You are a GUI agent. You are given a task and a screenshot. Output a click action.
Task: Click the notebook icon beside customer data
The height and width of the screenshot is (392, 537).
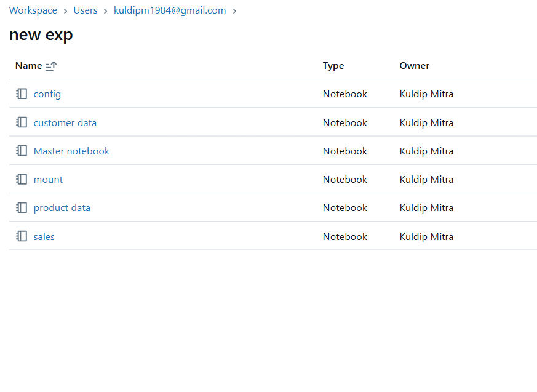[x=22, y=122]
